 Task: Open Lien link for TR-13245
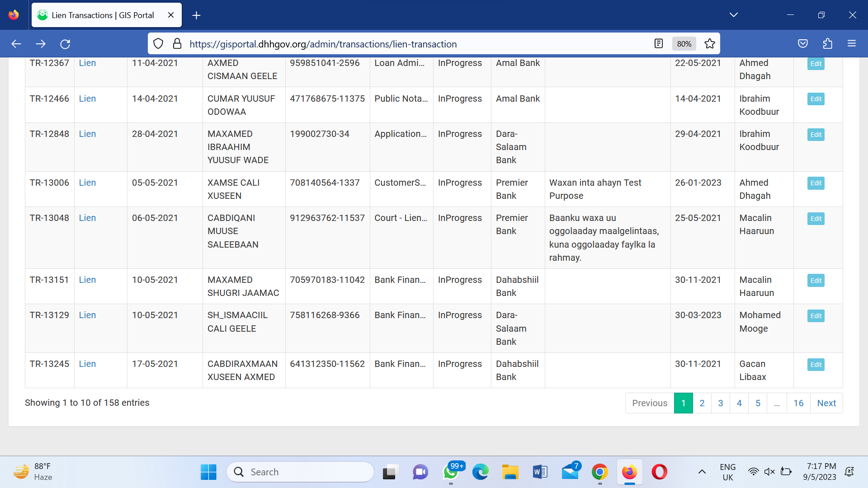click(87, 364)
